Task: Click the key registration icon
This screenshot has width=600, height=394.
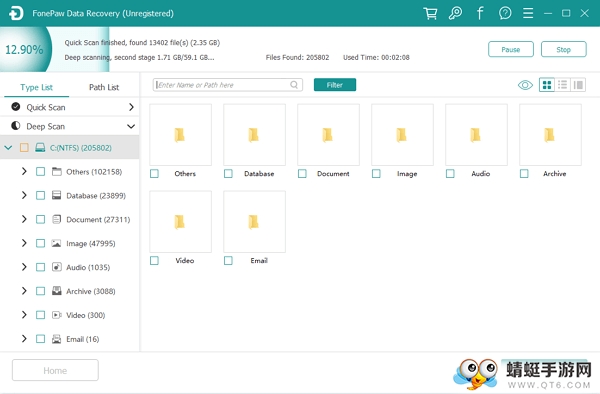Action: [x=455, y=13]
